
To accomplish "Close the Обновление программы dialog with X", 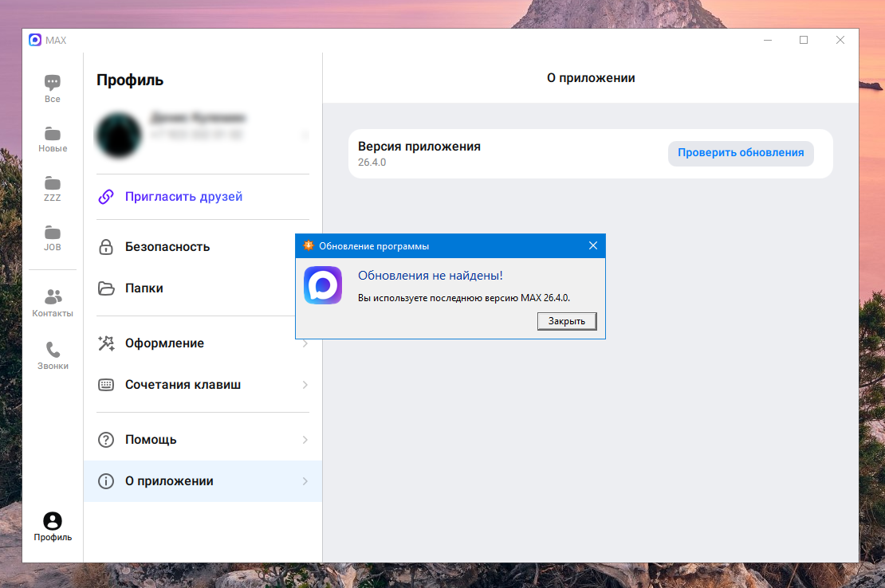I will [x=592, y=246].
